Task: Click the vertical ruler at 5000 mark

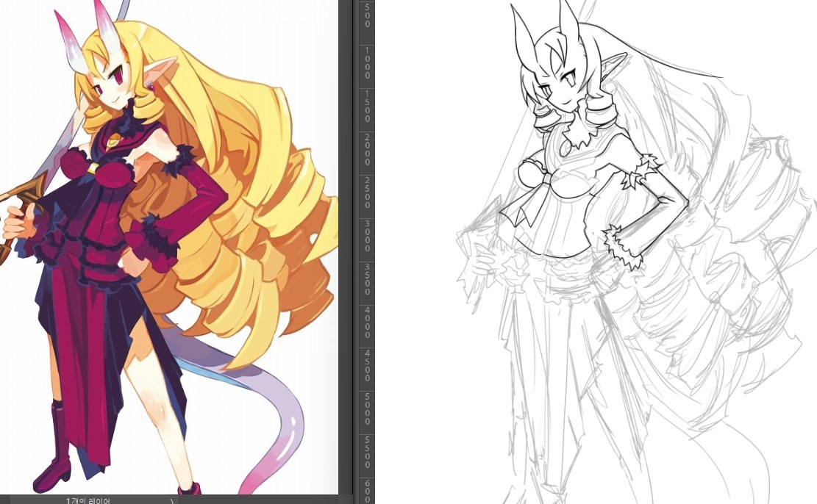Action: pyautogui.click(x=368, y=408)
